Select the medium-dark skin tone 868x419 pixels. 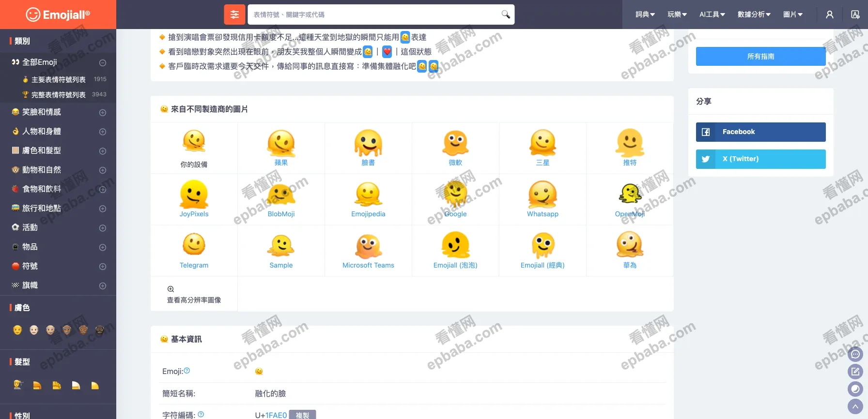[83, 330]
